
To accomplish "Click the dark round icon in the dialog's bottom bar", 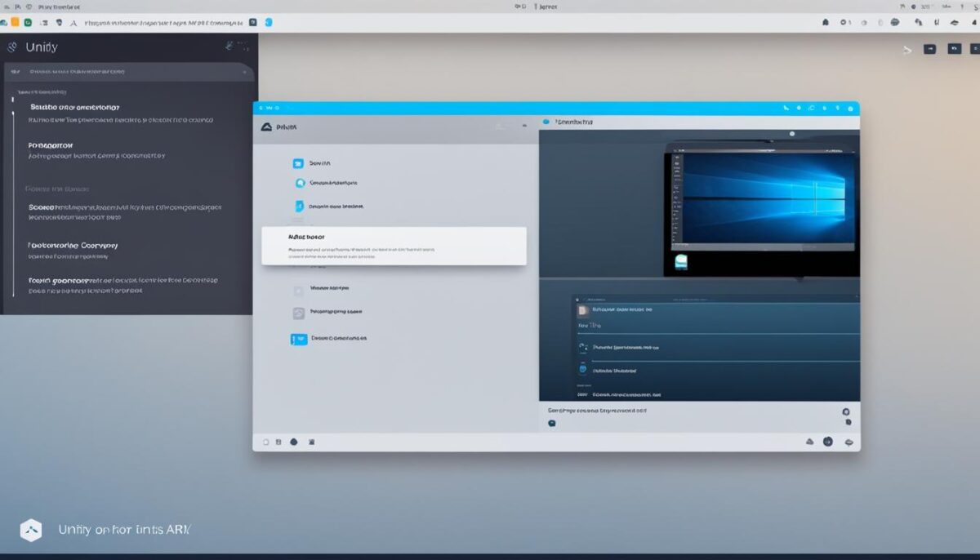I will 828,442.
